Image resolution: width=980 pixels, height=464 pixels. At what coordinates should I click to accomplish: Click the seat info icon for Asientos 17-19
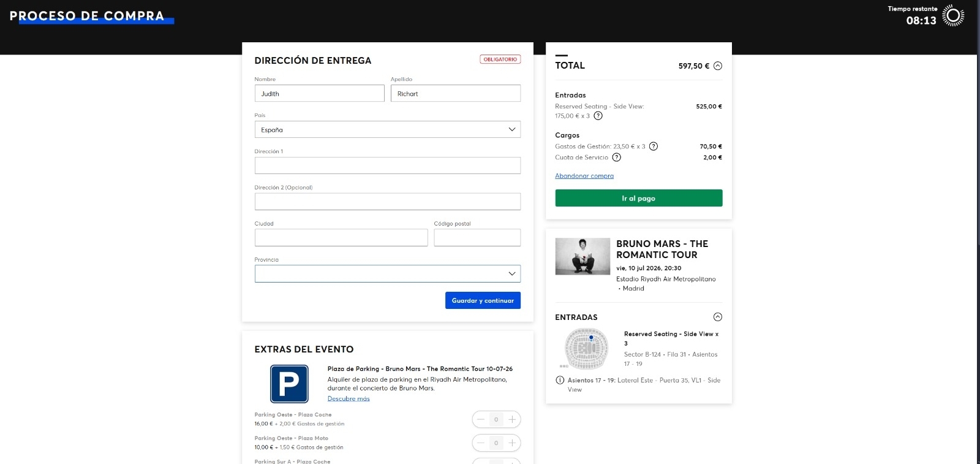560,380
